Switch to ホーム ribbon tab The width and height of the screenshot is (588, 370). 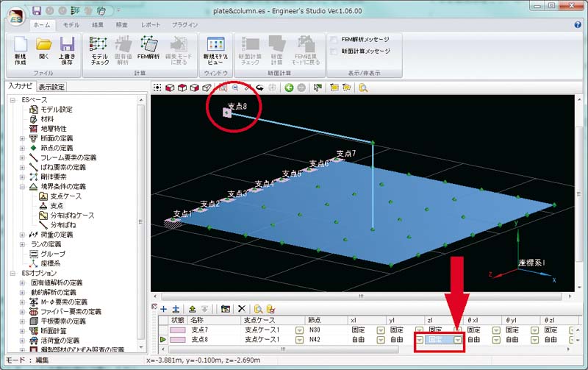[x=42, y=25]
